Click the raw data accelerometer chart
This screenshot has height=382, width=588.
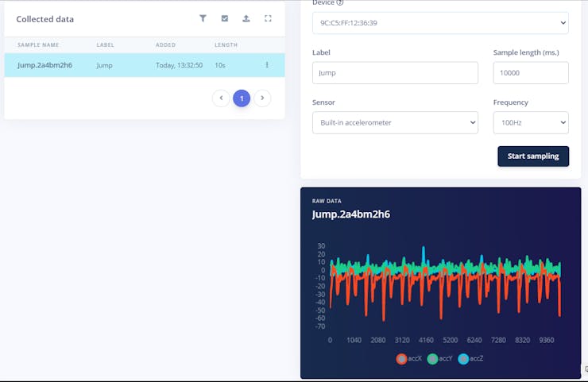[438, 292]
